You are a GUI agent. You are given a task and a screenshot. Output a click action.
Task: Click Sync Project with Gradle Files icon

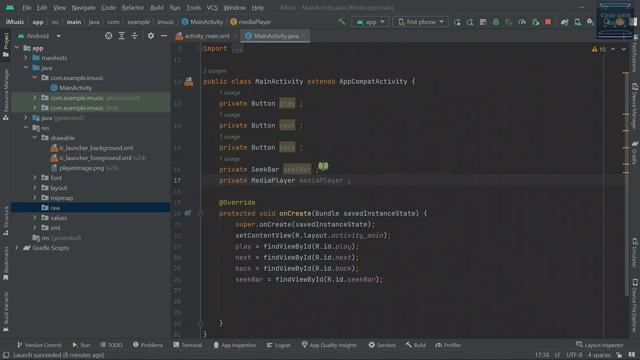point(564,22)
